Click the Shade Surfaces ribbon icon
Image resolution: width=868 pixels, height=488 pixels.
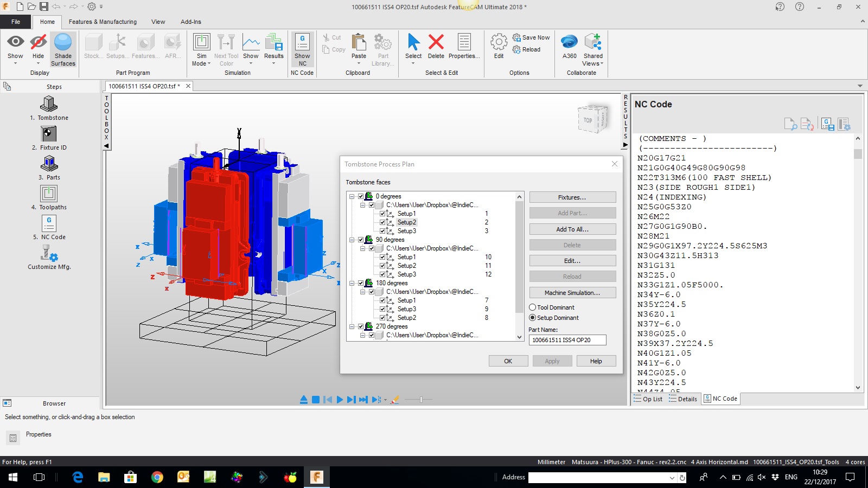[x=63, y=43]
